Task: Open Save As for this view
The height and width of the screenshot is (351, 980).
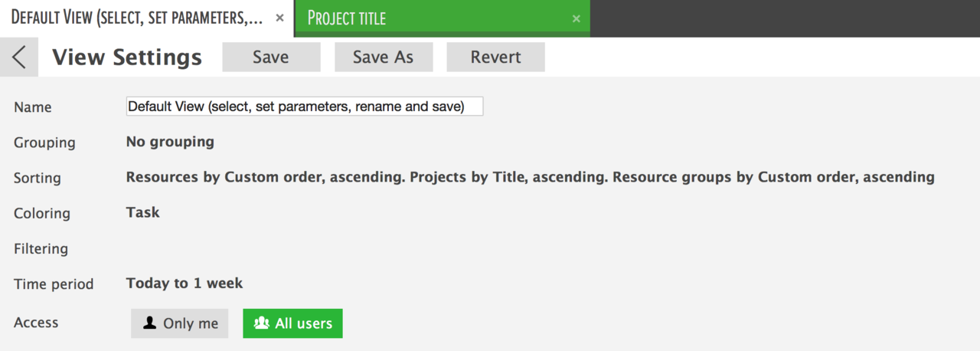Action: [x=384, y=57]
